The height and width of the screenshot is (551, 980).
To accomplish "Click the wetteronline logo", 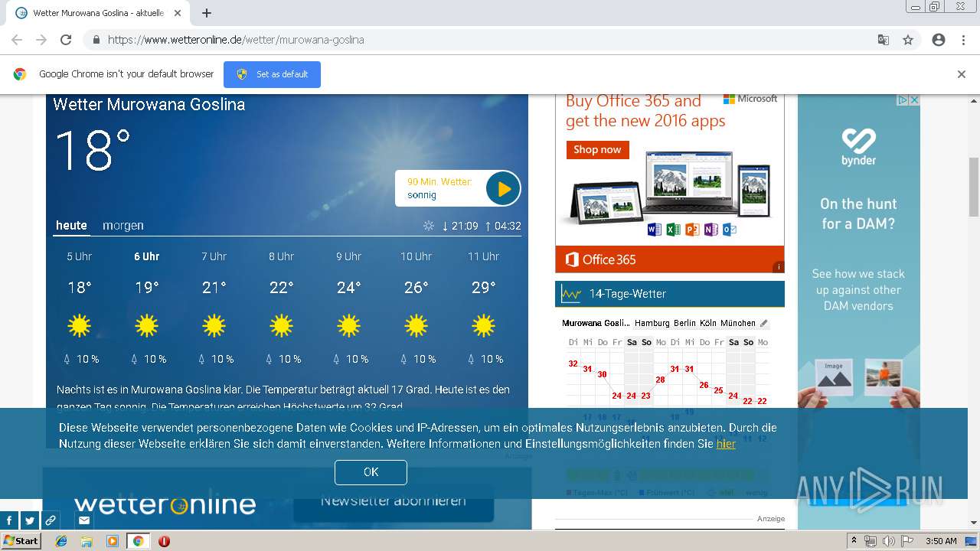I will click(x=165, y=504).
